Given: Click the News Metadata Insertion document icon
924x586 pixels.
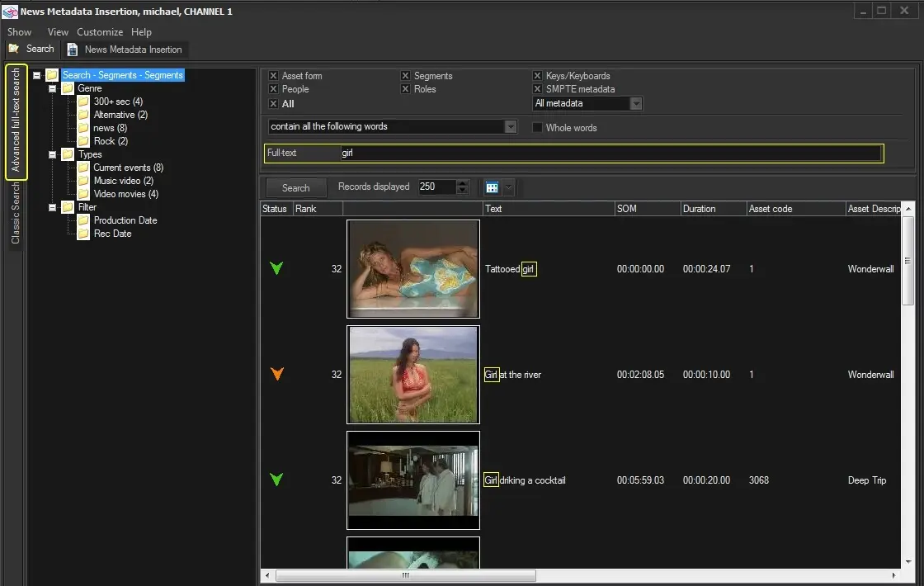Looking at the screenshot, I should click(73, 50).
